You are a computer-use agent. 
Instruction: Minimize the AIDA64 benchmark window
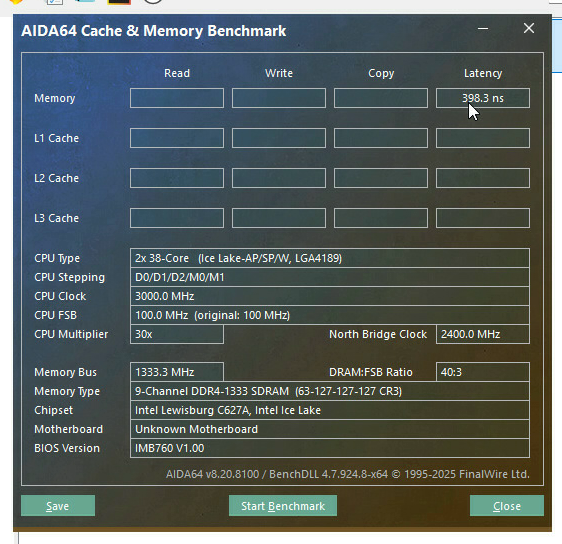point(483,28)
